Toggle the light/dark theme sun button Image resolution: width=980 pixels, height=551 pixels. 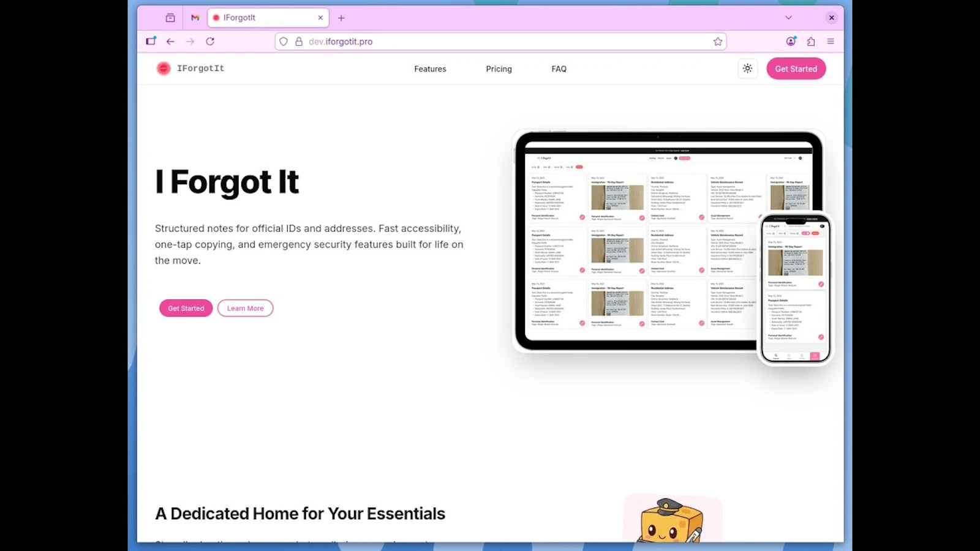coord(747,69)
